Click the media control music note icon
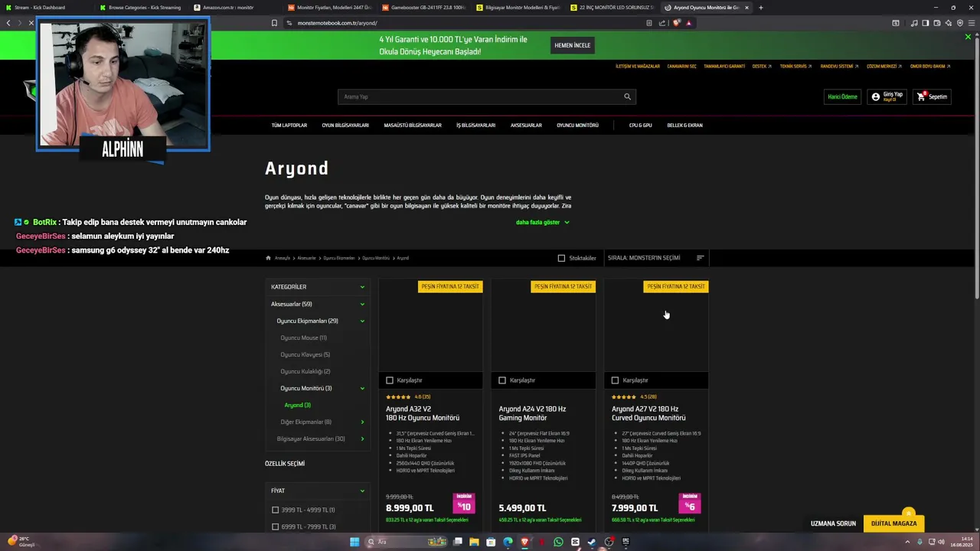The height and width of the screenshot is (551, 980). (914, 23)
